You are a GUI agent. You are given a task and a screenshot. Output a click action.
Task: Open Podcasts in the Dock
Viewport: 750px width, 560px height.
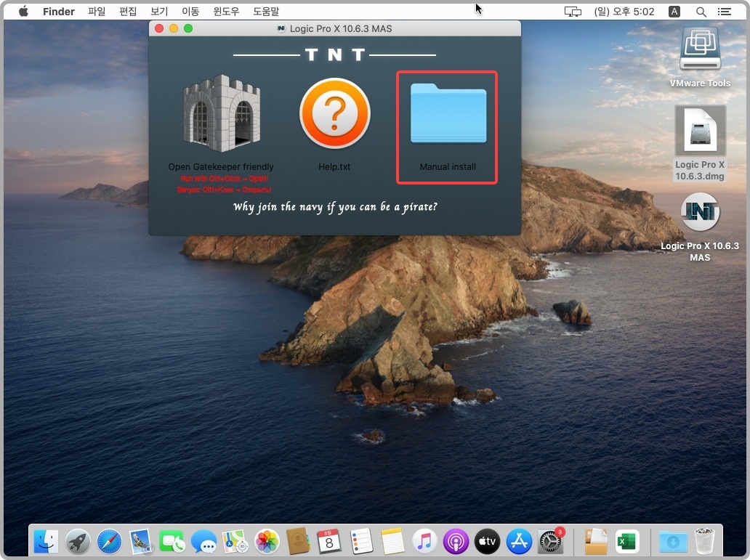[x=456, y=541]
